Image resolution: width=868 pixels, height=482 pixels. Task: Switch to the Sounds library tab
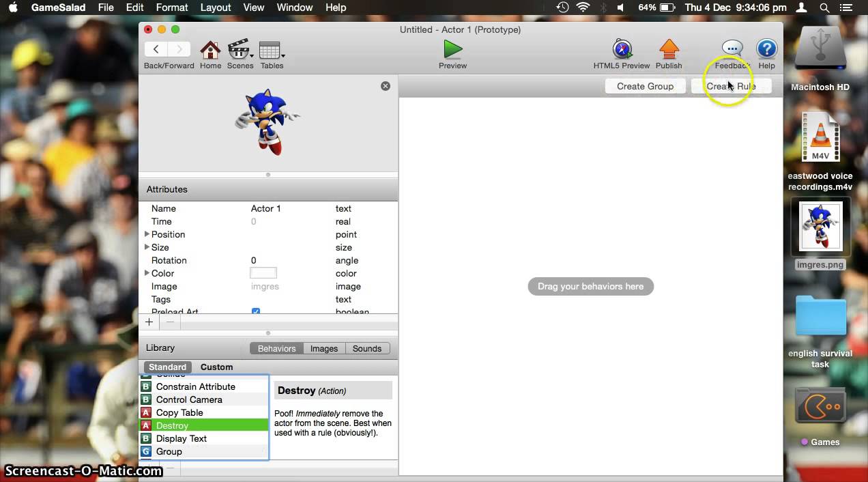[367, 348]
